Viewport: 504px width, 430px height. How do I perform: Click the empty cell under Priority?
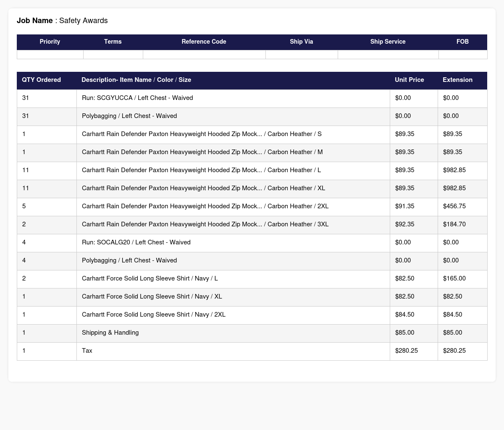point(50,55)
